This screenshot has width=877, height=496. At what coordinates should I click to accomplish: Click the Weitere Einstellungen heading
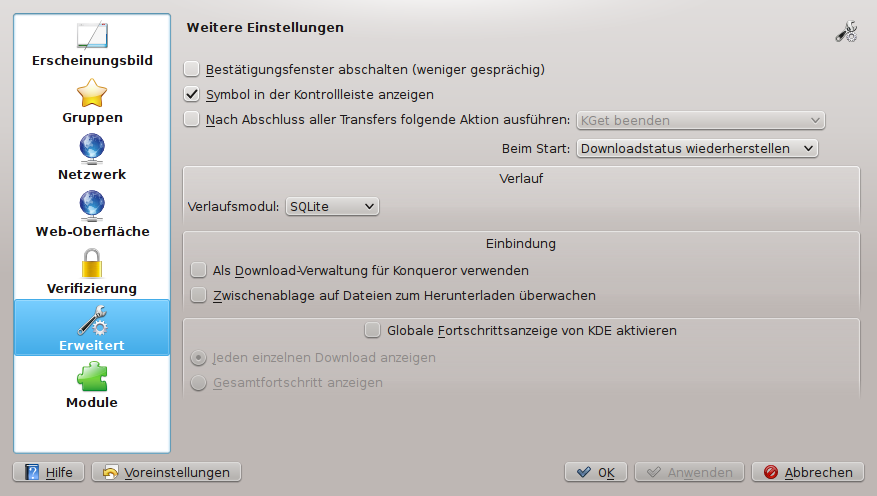(x=265, y=27)
